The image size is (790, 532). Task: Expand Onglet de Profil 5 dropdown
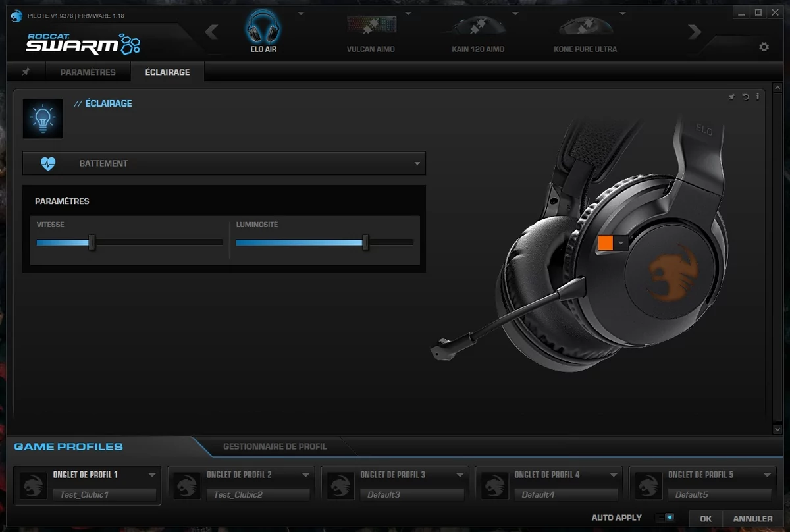point(768,475)
